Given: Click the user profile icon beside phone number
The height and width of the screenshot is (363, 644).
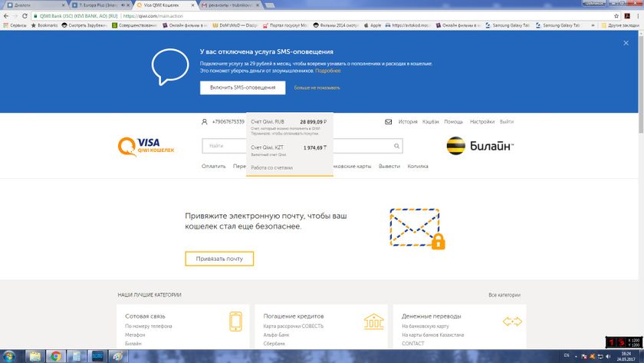Looking at the screenshot, I should click(x=204, y=122).
